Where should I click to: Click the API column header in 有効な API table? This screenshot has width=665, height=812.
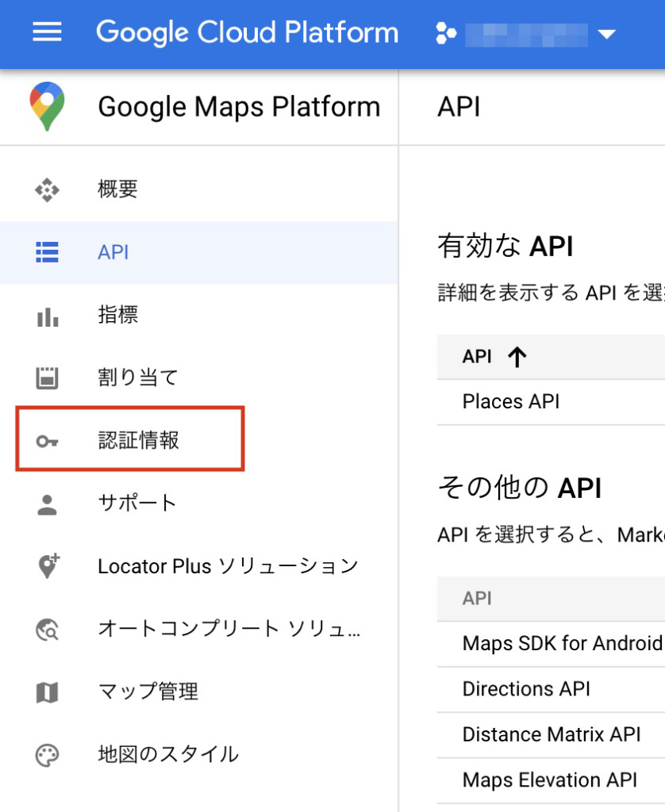477,357
